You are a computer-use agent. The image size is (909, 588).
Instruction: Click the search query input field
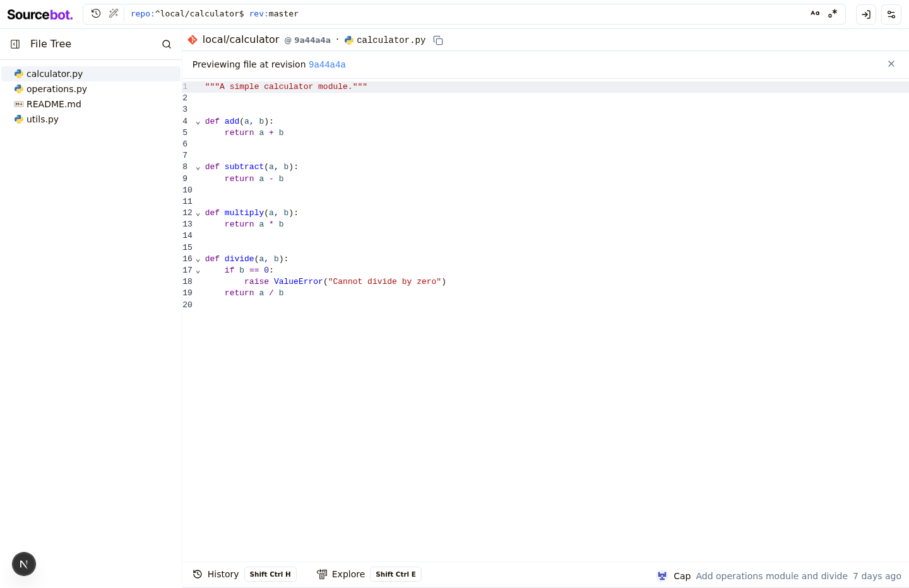[x=464, y=14]
